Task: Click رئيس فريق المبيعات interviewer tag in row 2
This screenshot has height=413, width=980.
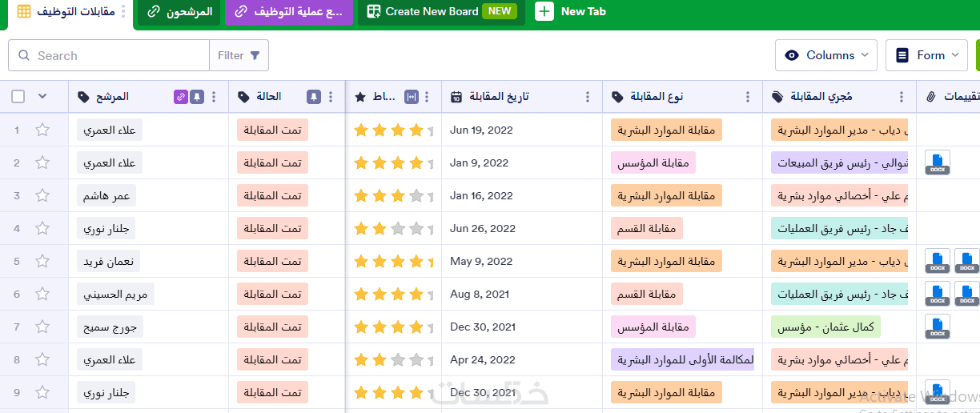Action: (x=841, y=162)
